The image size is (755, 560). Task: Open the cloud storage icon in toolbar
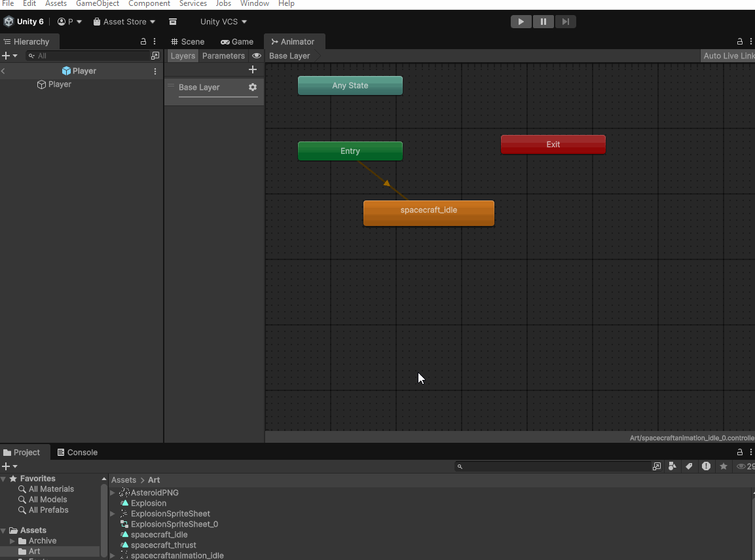pyautogui.click(x=173, y=22)
